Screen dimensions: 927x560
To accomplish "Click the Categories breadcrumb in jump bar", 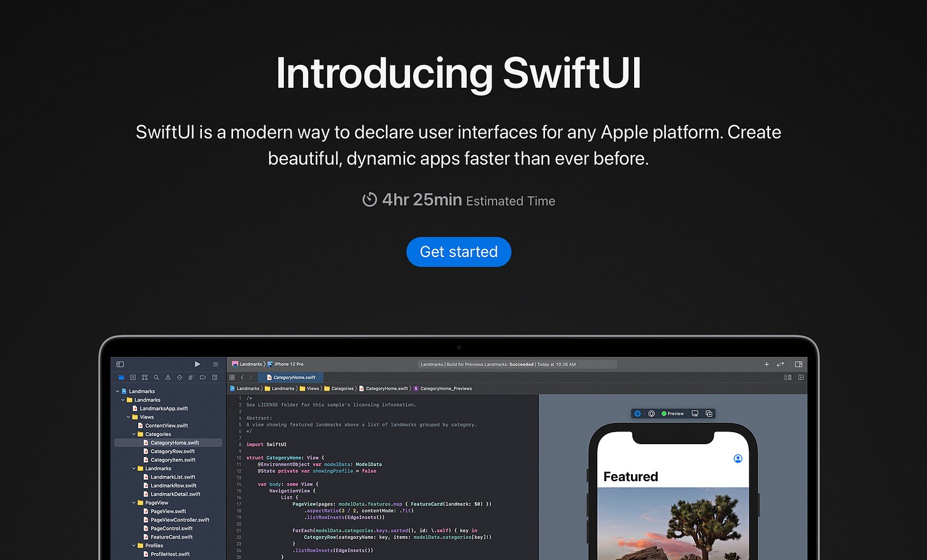I will pos(339,389).
